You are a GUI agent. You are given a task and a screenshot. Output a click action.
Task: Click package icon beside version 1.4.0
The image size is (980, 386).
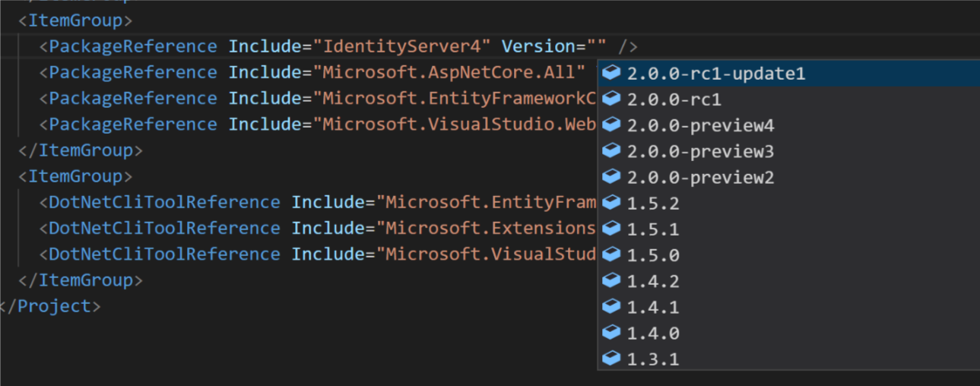tap(611, 332)
